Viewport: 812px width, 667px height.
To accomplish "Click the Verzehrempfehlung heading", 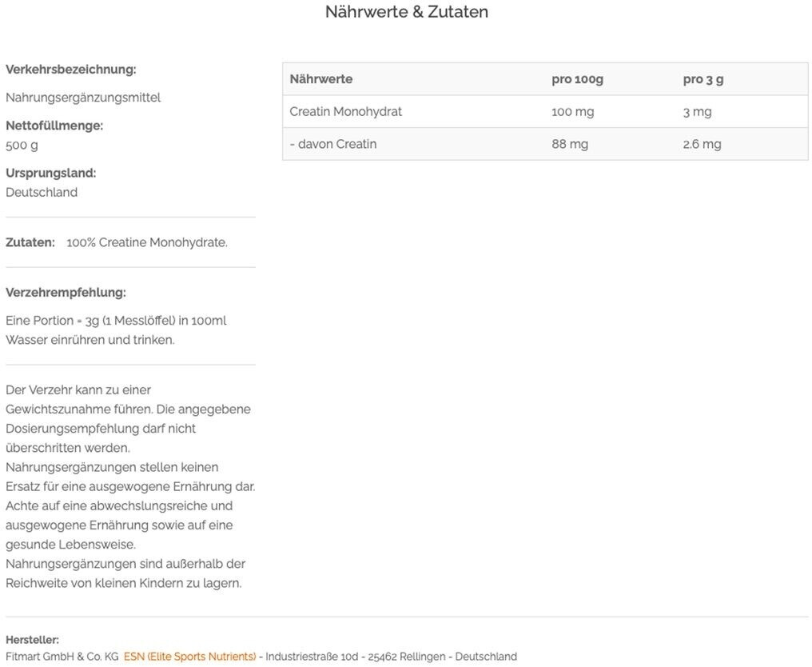I will tap(66, 293).
